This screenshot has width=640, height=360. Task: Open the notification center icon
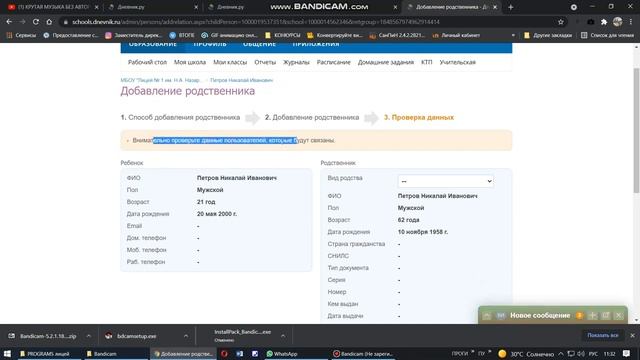pyautogui.click(x=627, y=353)
